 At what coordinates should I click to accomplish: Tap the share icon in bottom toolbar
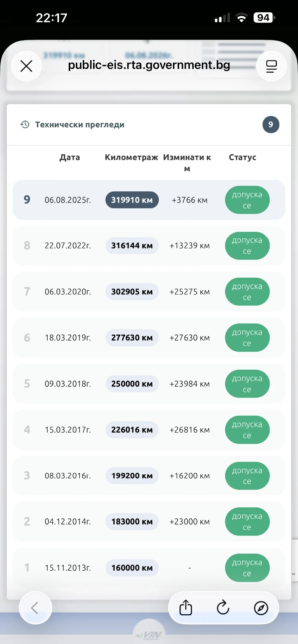click(186, 608)
